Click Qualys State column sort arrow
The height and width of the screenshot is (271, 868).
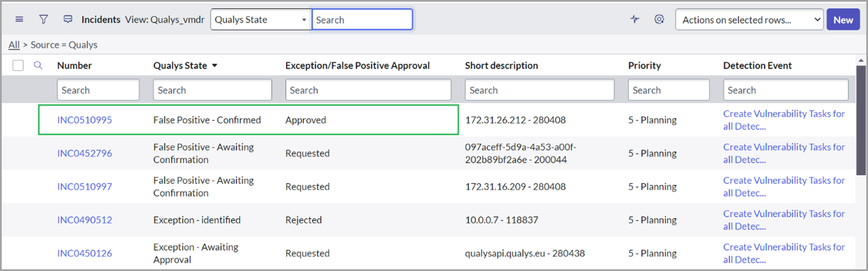(x=215, y=66)
